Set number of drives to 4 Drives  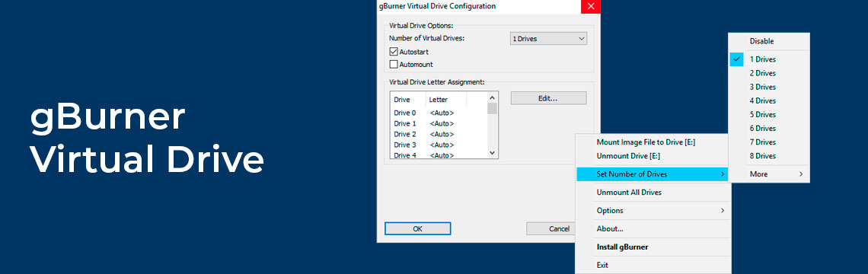(769, 100)
